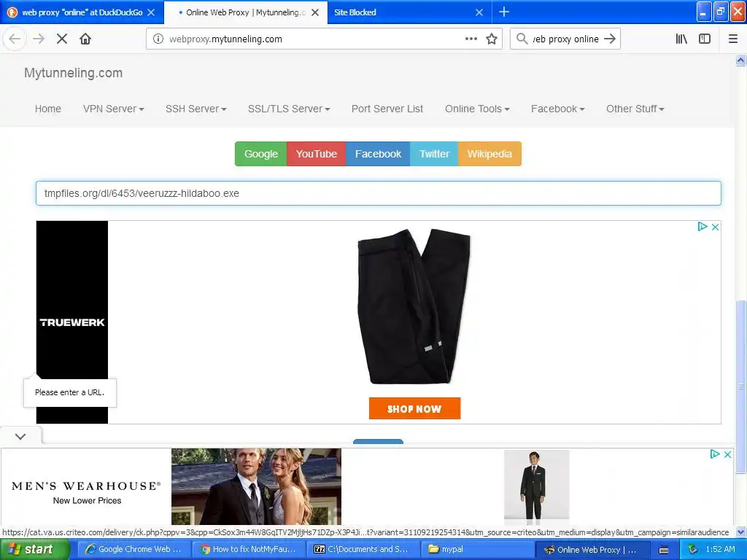Click the keyboard icon in system tray

(664, 550)
